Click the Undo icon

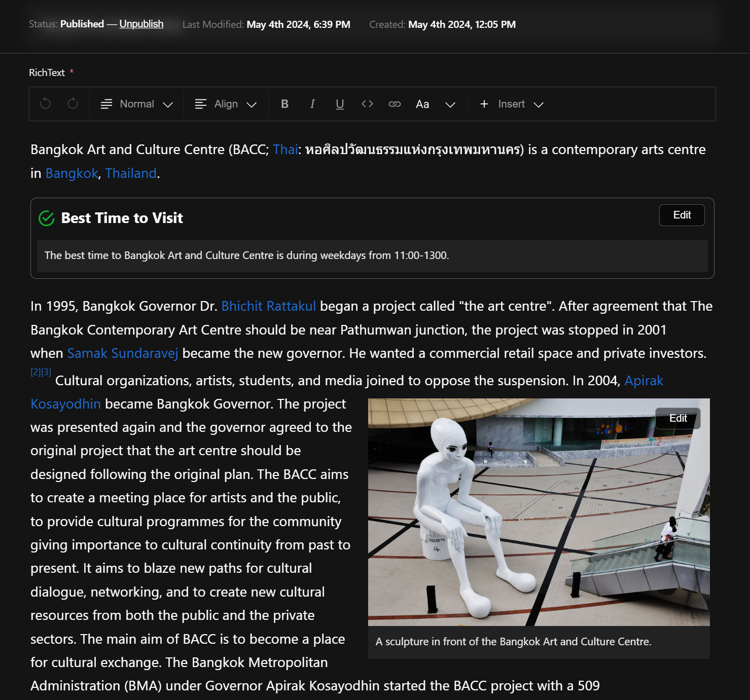[45, 104]
